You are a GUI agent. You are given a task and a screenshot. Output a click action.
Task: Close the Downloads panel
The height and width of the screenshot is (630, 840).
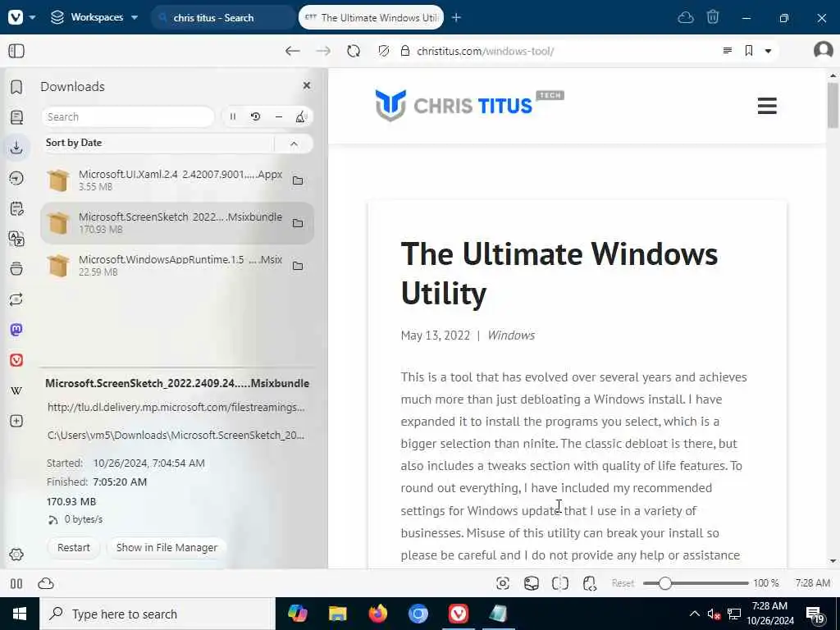click(x=307, y=85)
